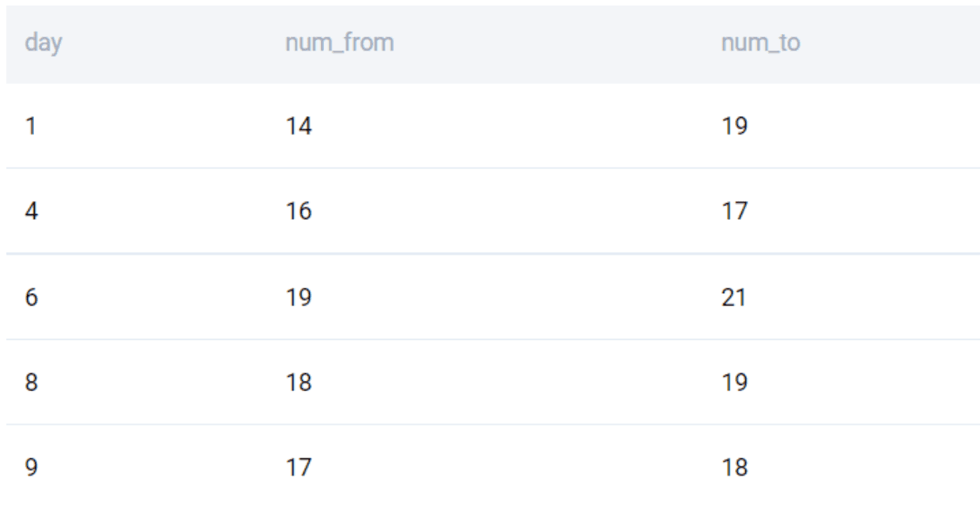This screenshot has height=509, width=980.
Task: Select num_to value 17 in day 4 row
Action: point(734,212)
